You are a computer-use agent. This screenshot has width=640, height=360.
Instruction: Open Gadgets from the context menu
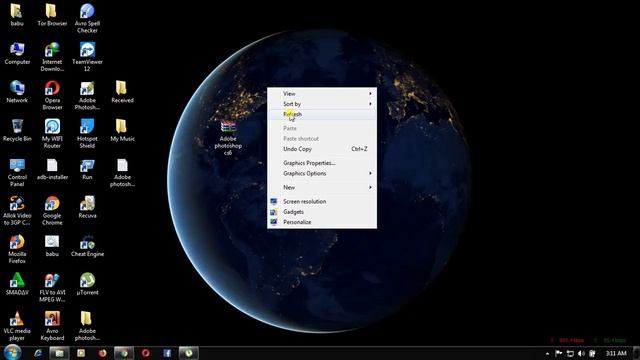(322, 211)
